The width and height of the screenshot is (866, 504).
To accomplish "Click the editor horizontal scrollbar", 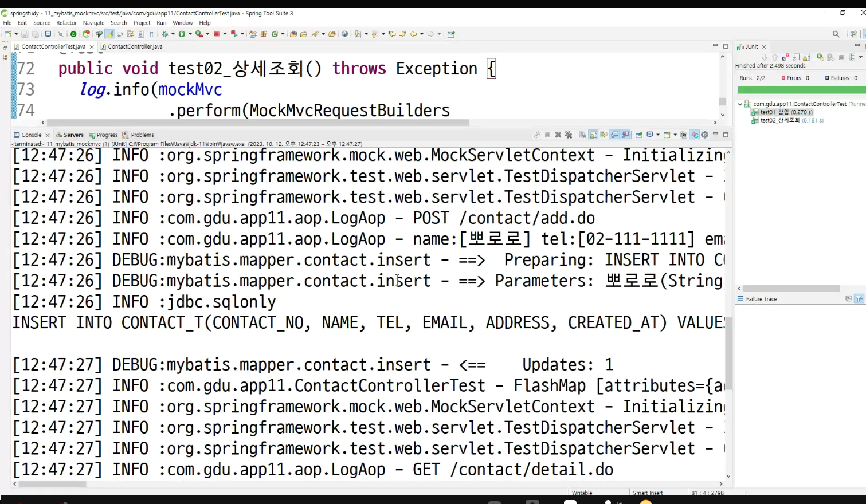I will 258,123.
